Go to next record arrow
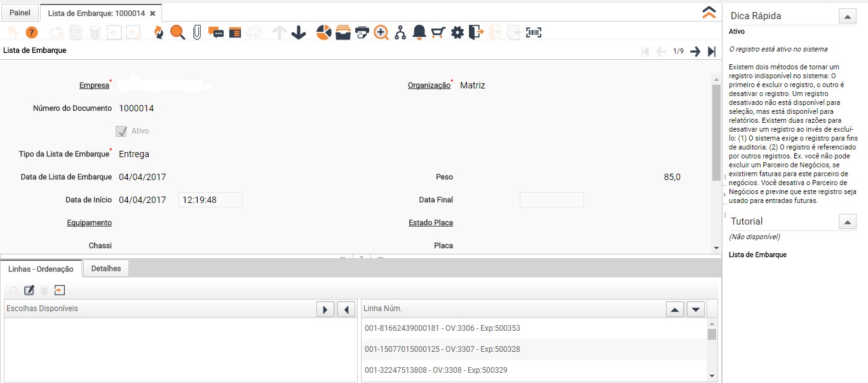This screenshot has height=383, width=868. [695, 52]
